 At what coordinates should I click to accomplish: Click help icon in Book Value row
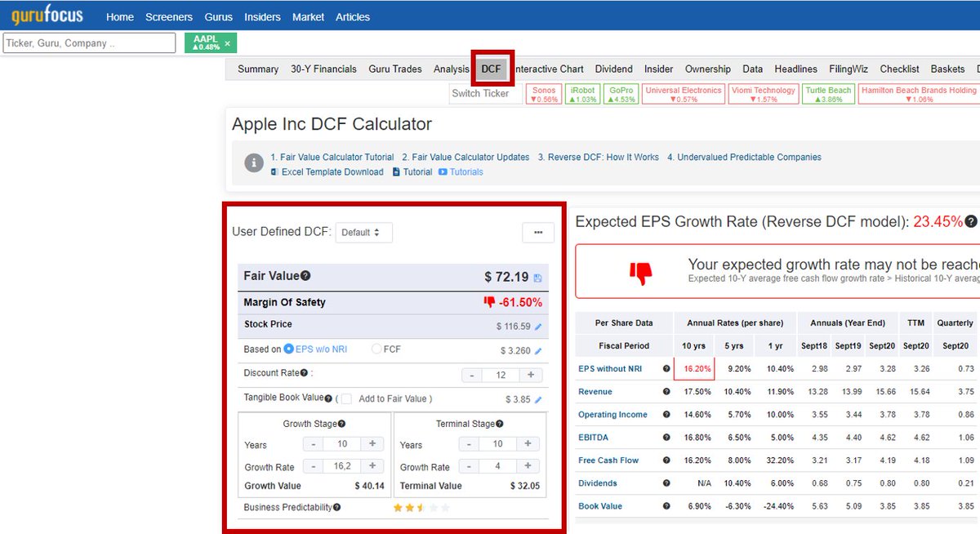coord(666,506)
